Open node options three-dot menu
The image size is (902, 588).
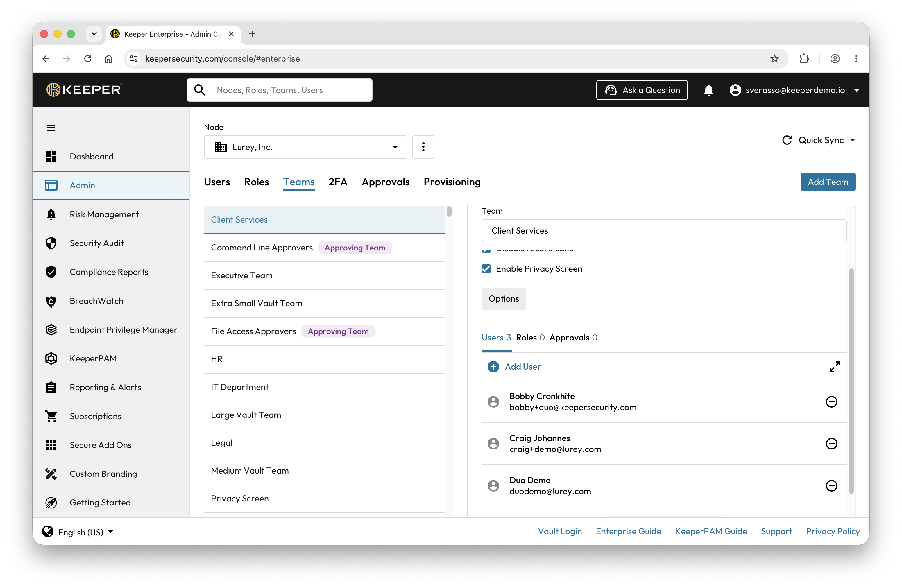[423, 147]
